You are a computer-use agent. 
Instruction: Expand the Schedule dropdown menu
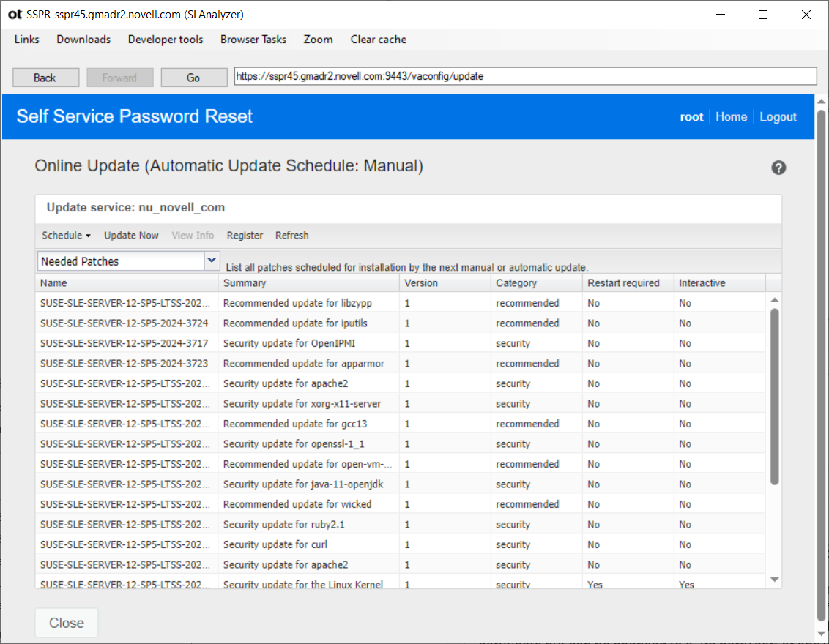tap(66, 236)
